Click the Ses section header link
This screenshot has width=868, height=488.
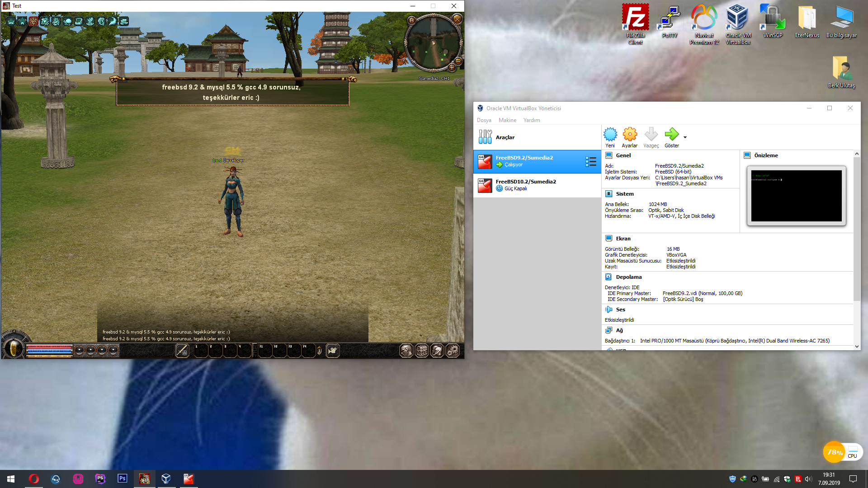(620, 310)
